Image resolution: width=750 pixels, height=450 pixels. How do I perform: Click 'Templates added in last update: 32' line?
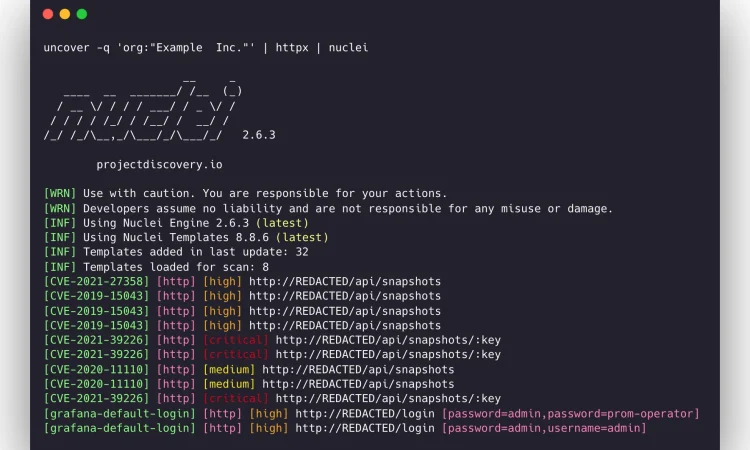[x=176, y=252]
